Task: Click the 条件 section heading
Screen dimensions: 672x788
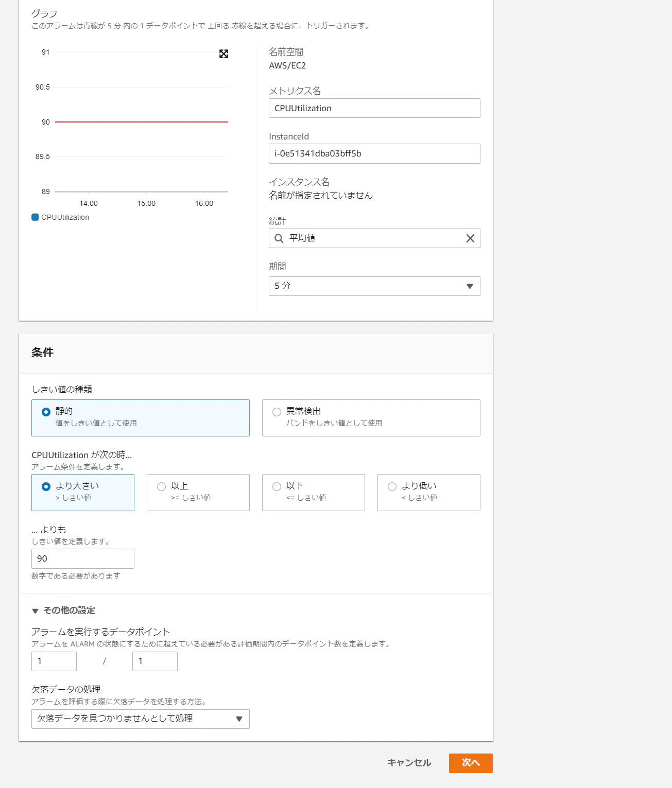Action: click(x=42, y=353)
